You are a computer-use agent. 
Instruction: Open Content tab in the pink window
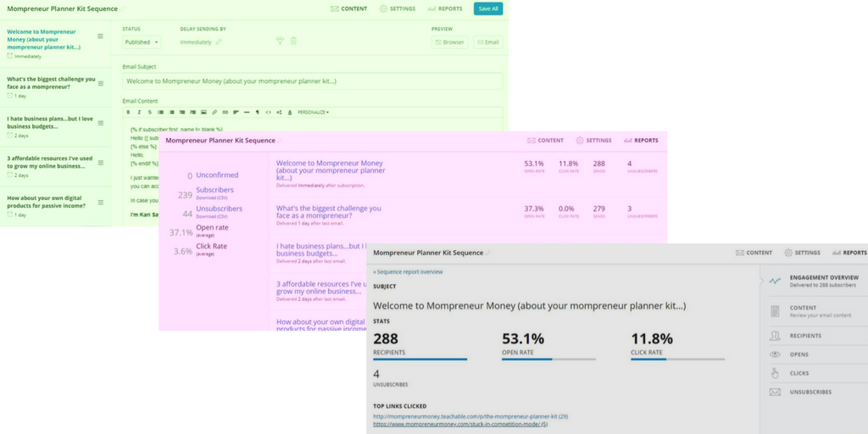tap(546, 141)
